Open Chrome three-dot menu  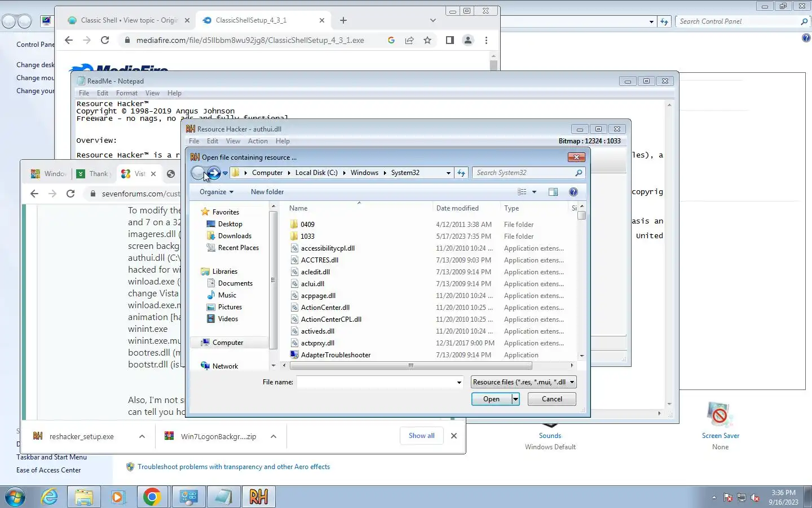click(486, 40)
